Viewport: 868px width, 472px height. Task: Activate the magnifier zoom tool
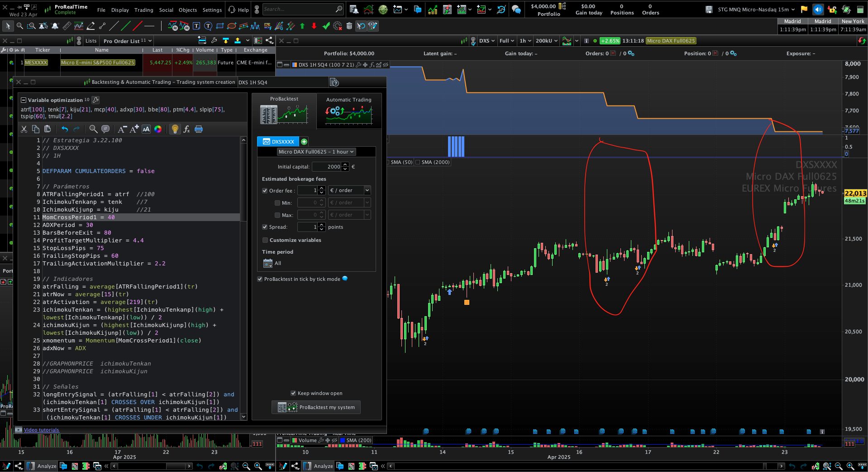point(20,26)
